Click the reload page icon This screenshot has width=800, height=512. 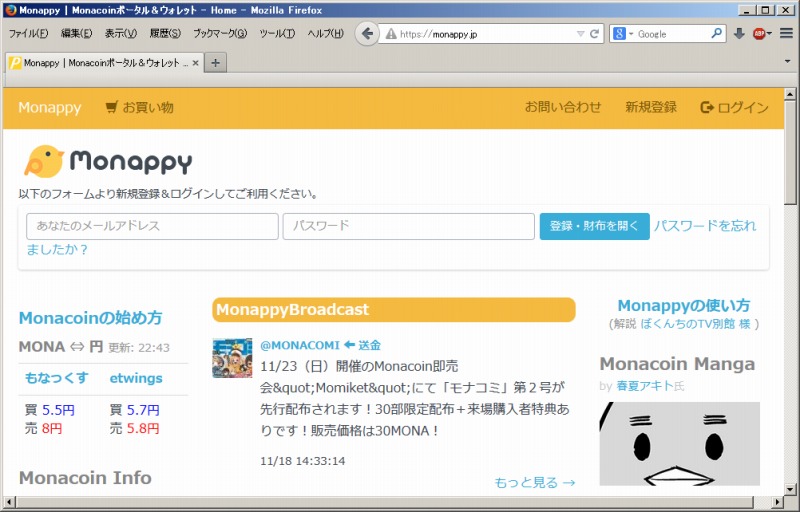point(594,34)
